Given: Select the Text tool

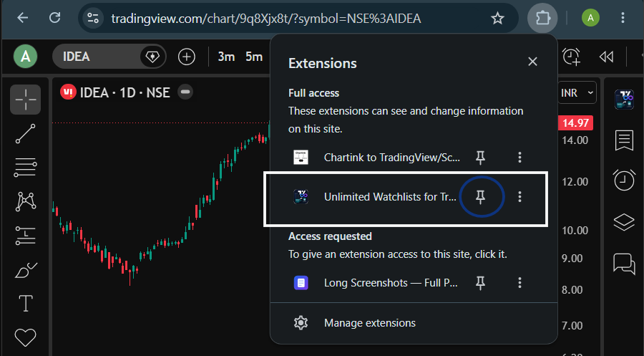Looking at the screenshot, I should pos(26,304).
